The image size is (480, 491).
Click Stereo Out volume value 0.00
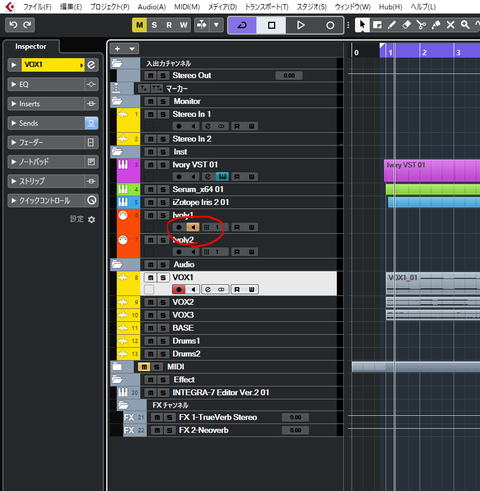289,76
